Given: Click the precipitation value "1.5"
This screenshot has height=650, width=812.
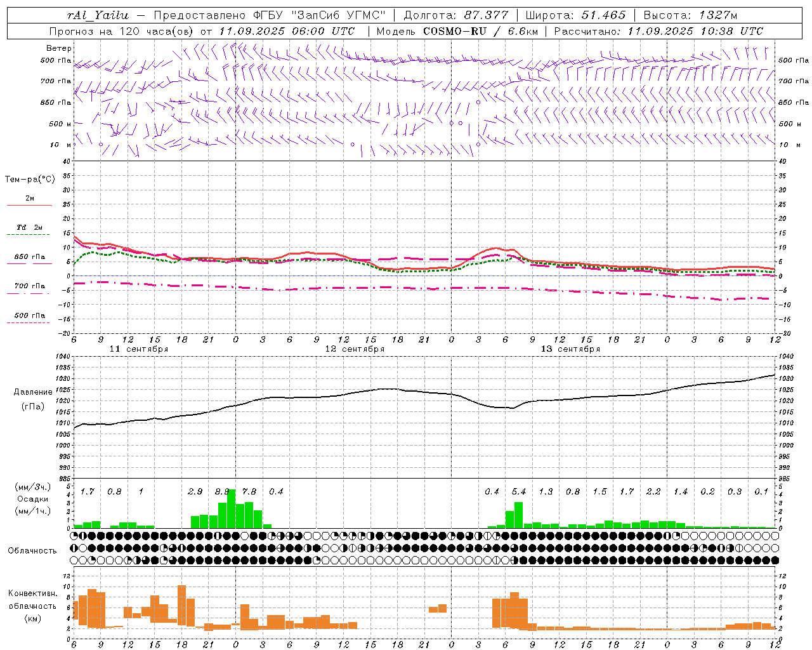Looking at the screenshot, I should coord(599,492).
